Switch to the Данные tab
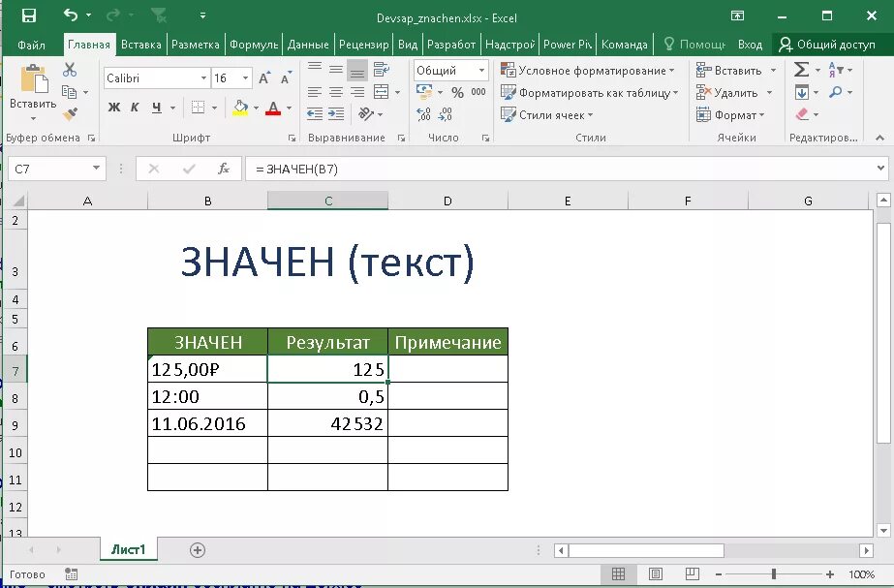 [308, 45]
